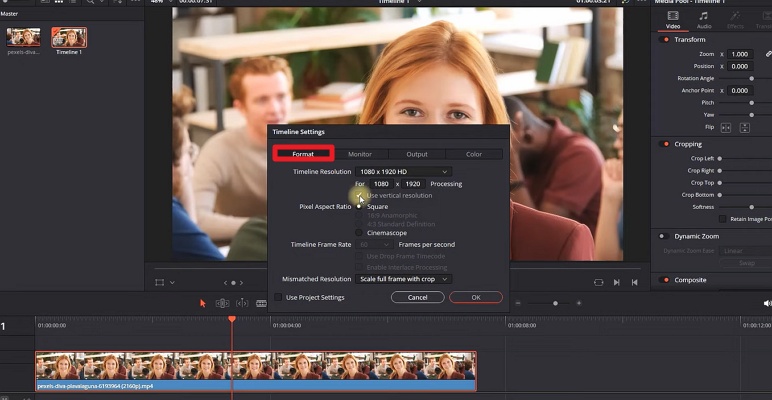
Task: Click the viewer transform overlay icon
Action: [160, 282]
